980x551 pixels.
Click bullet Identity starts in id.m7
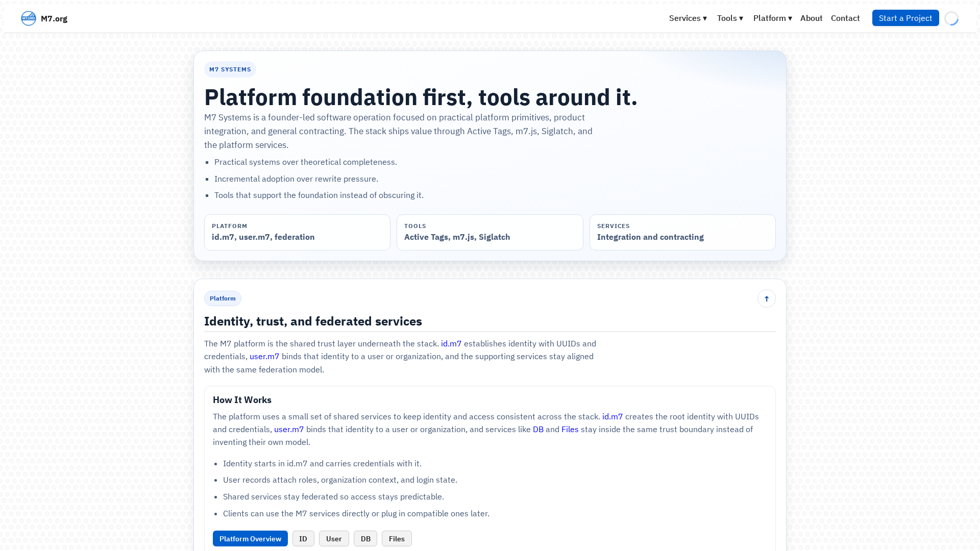[x=322, y=464]
